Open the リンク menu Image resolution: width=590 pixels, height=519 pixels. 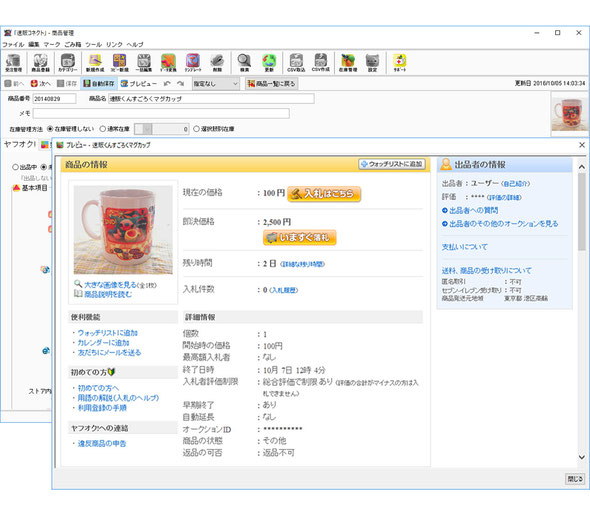(114, 44)
